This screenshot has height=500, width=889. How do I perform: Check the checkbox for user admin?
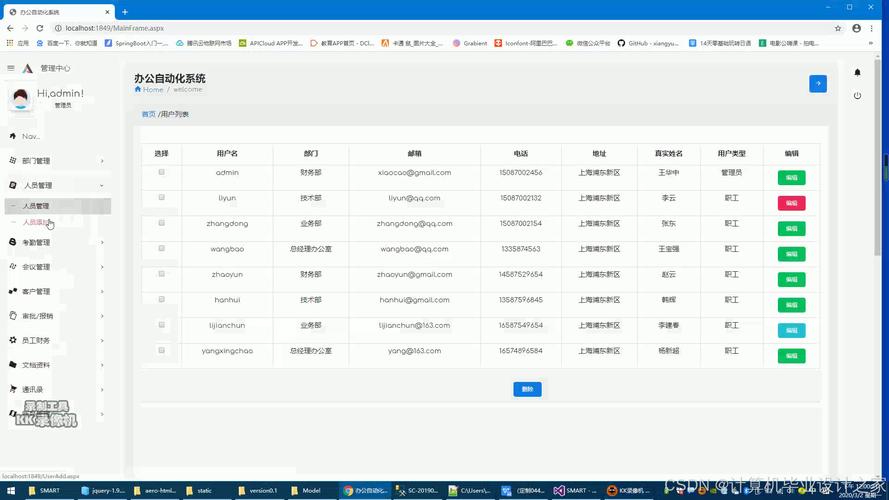coord(162,172)
